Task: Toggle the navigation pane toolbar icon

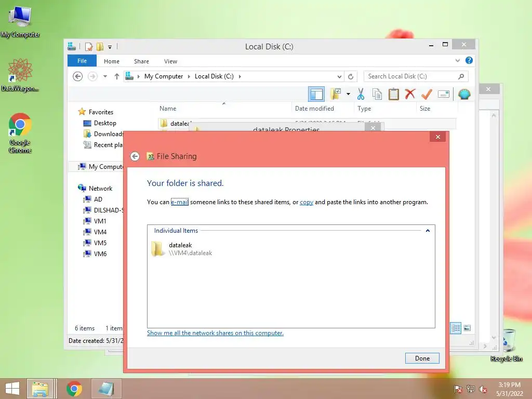Action: click(x=316, y=95)
